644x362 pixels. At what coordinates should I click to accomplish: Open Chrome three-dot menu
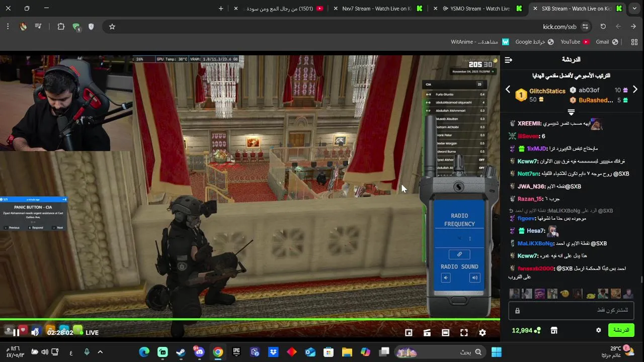coord(8,27)
